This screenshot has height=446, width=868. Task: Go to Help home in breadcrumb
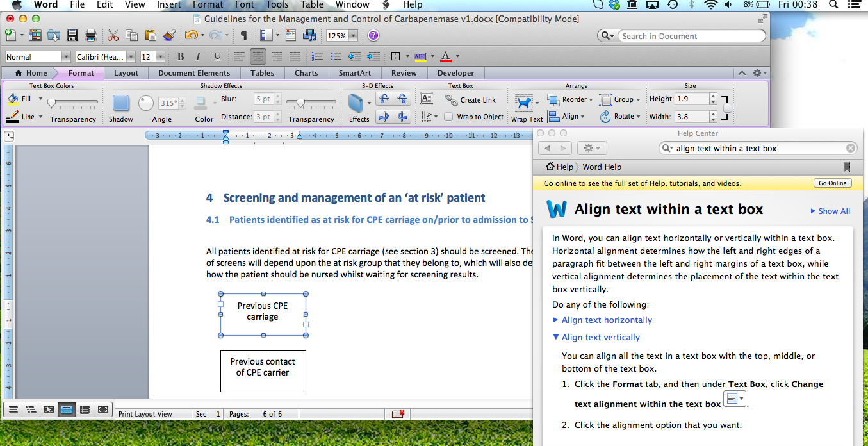pos(559,167)
